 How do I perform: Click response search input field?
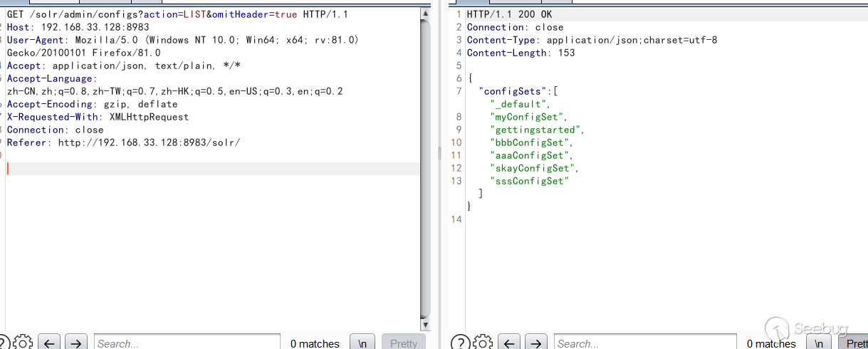(644, 343)
